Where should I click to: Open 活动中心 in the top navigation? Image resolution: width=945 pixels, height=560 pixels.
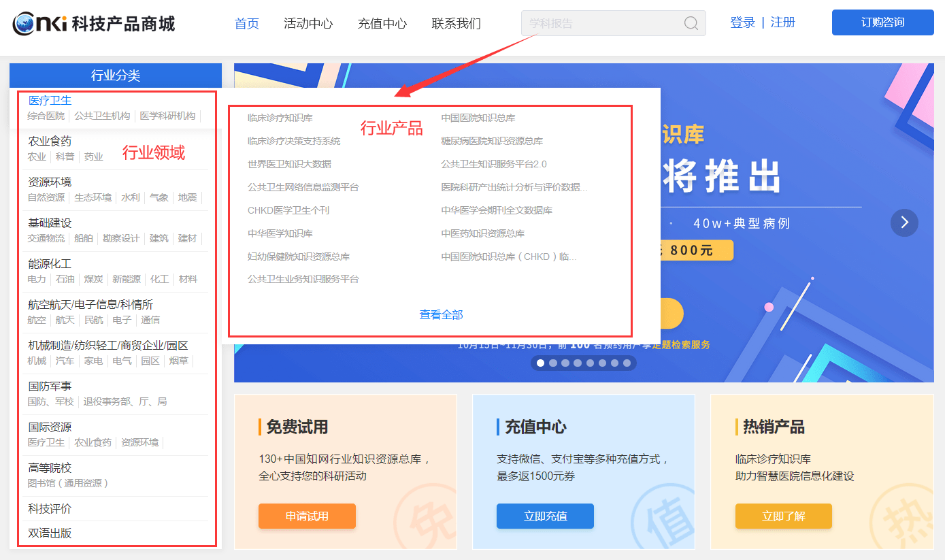(x=308, y=23)
